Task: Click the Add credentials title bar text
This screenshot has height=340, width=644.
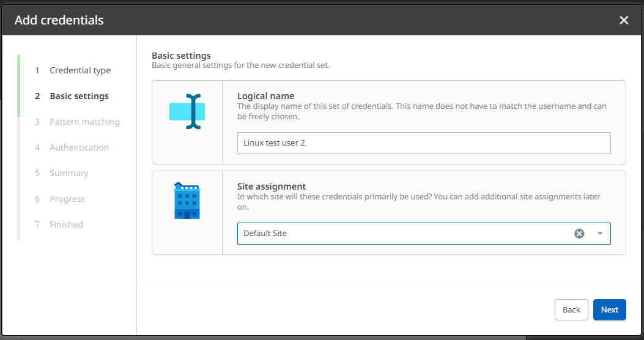Action: [59, 20]
